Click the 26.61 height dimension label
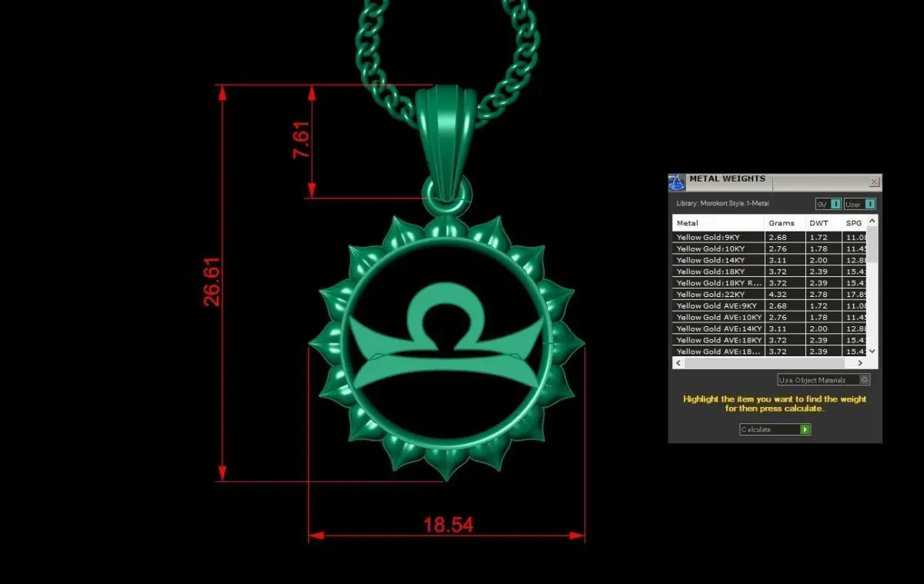This screenshot has height=584, width=924. (x=212, y=281)
